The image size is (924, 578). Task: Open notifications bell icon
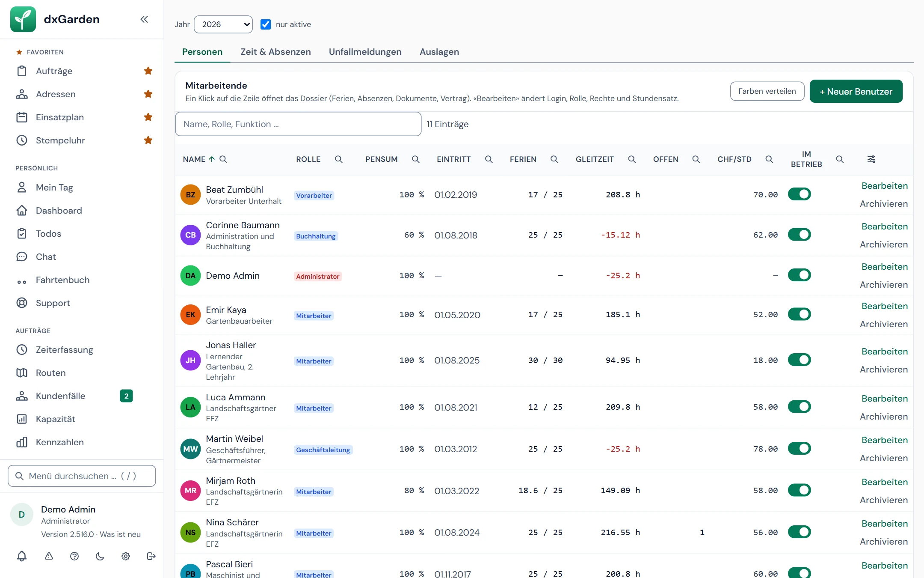22,556
